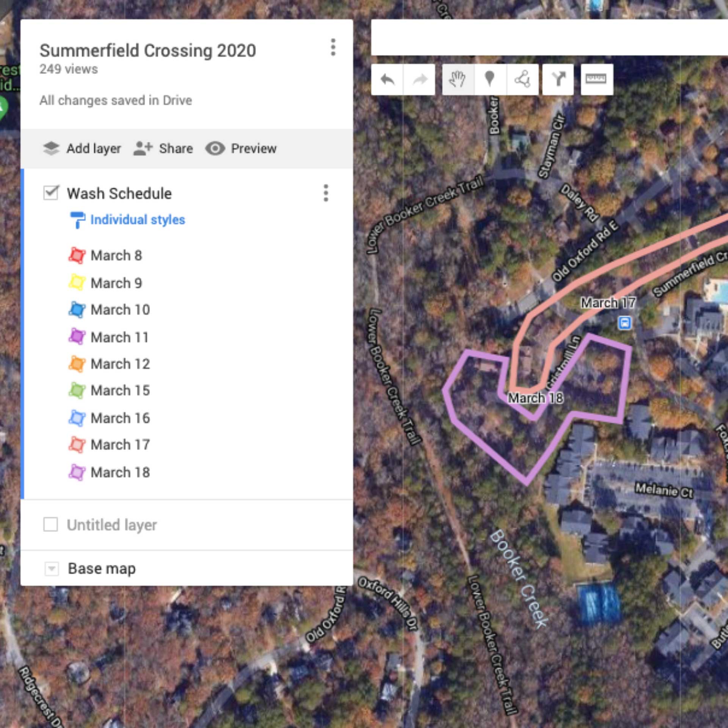
Task: Click the yellow March 9 polygon icon
Action: point(77,282)
